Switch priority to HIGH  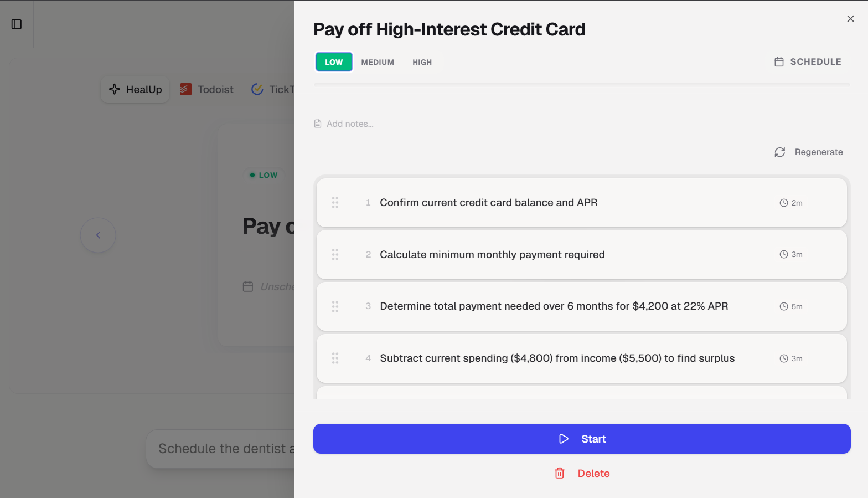tap(422, 62)
